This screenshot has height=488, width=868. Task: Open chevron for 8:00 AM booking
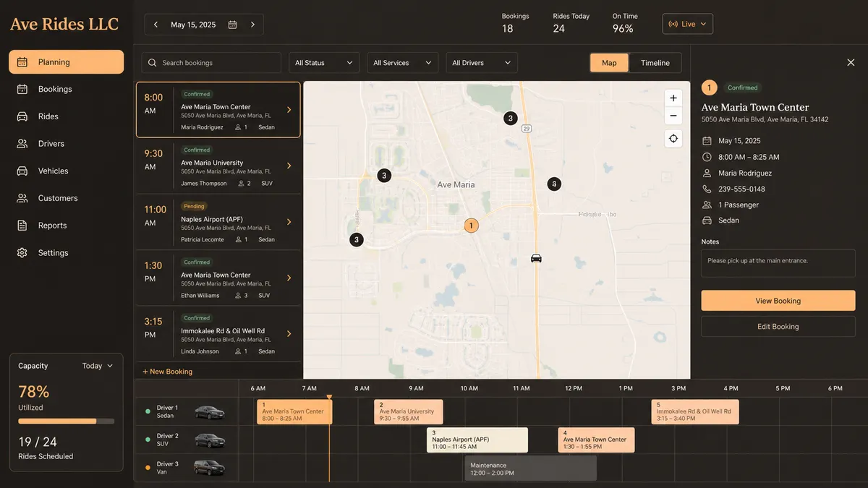tap(289, 110)
